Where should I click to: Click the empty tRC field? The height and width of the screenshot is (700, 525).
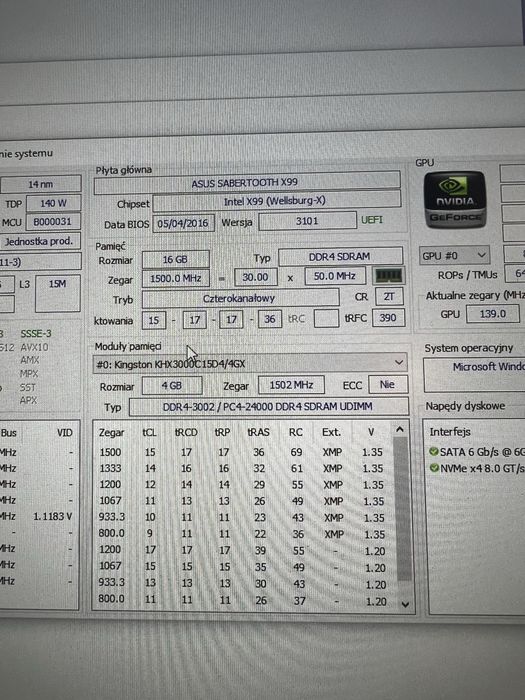tap(326, 318)
